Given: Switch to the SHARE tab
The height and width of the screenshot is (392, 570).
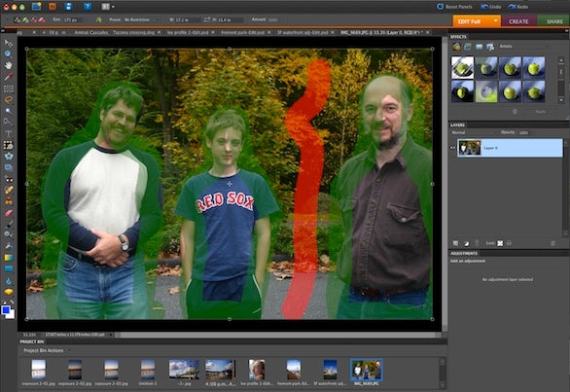Looking at the screenshot, I should tap(553, 21).
